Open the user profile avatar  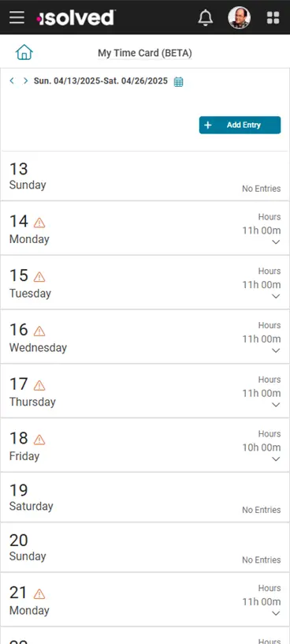239,17
